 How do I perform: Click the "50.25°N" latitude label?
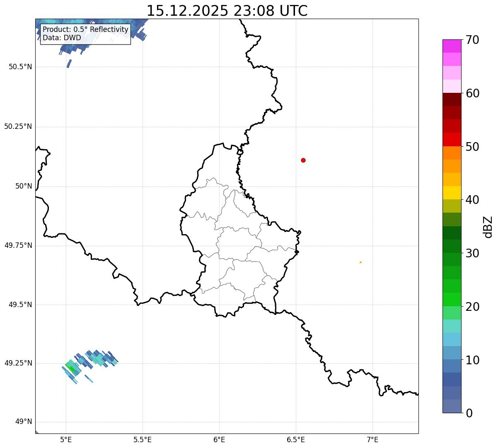pyautogui.click(x=18, y=126)
